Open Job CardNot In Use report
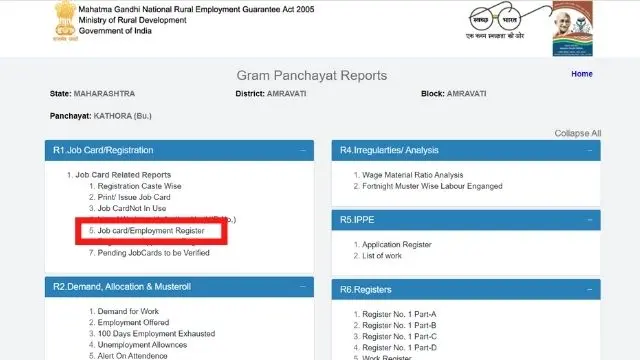Screen dimensions: 640x360 132,208
